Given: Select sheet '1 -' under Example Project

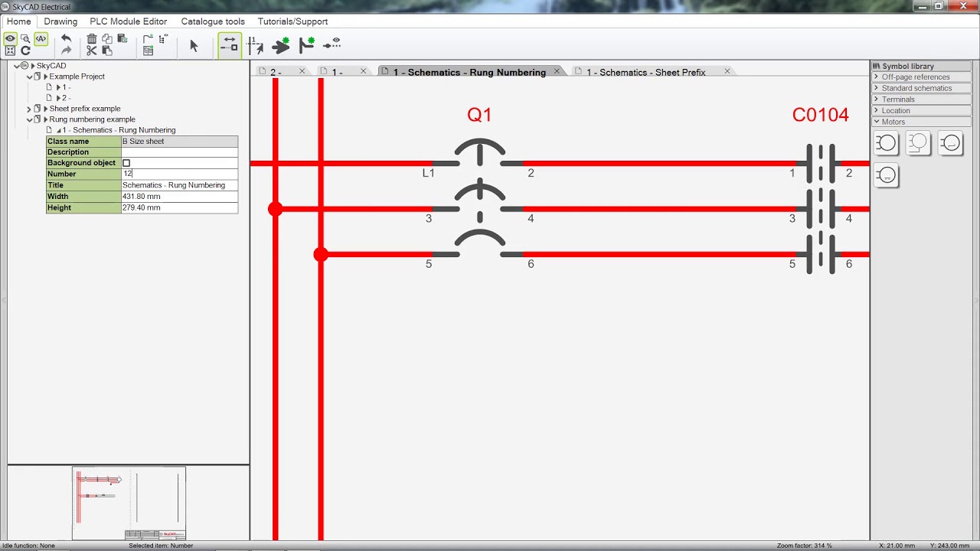Looking at the screenshot, I should coord(66,87).
